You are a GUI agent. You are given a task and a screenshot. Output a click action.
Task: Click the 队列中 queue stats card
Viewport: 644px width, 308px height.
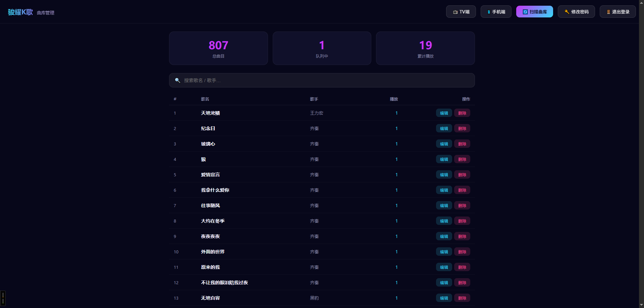322,48
